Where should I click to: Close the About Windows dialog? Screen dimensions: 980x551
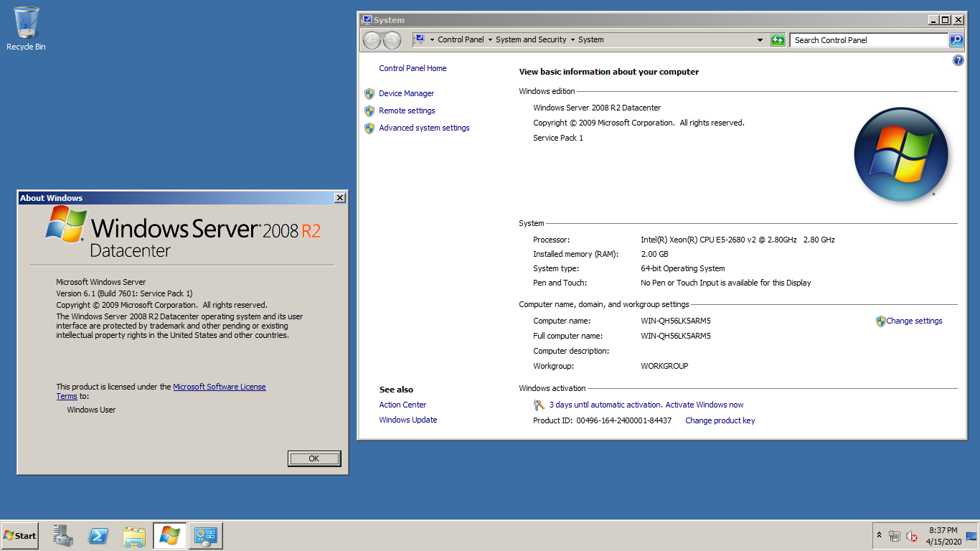[340, 198]
